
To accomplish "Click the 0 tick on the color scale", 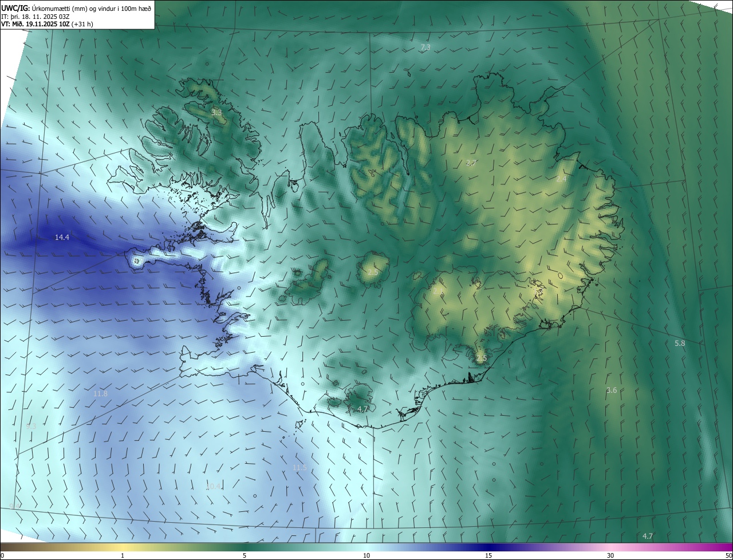I will pyautogui.click(x=2, y=555).
